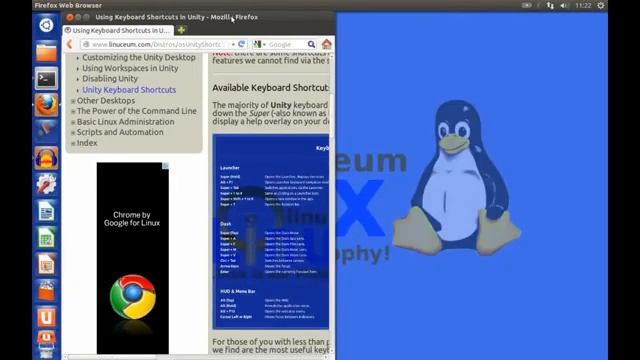Open the Ubuntu Dash home button
640x360 pixels.
point(46,25)
